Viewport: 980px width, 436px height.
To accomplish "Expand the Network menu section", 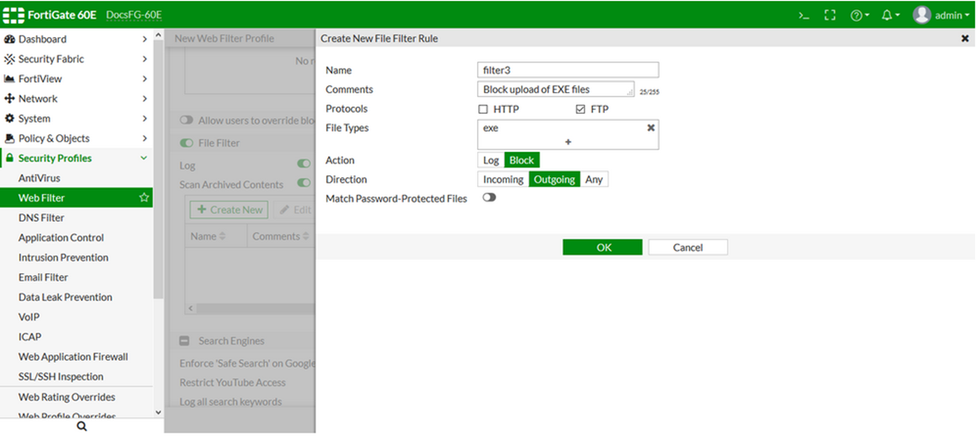I will tap(76, 99).
